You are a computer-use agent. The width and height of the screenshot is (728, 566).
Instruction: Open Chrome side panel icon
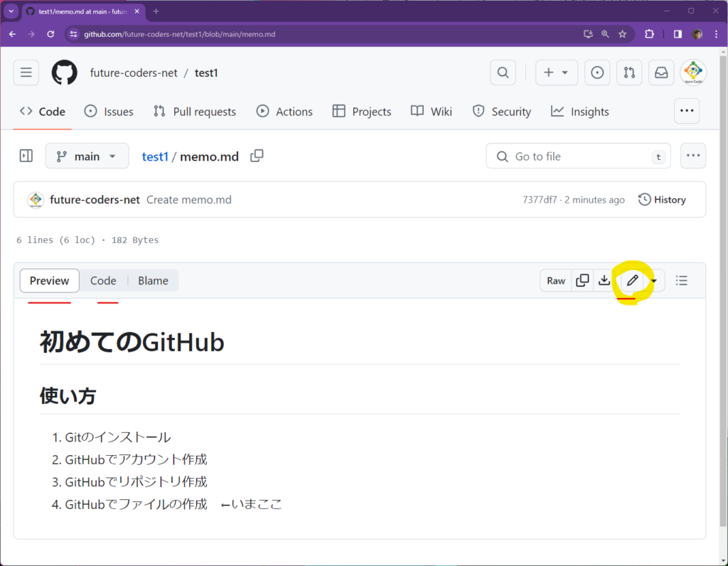coord(678,34)
